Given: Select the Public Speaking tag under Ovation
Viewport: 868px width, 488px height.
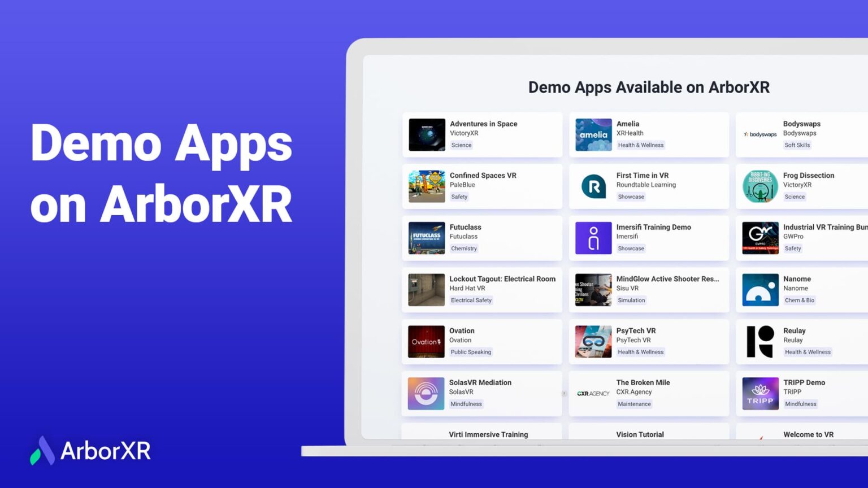Looking at the screenshot, I should click(x=471, y=352).
